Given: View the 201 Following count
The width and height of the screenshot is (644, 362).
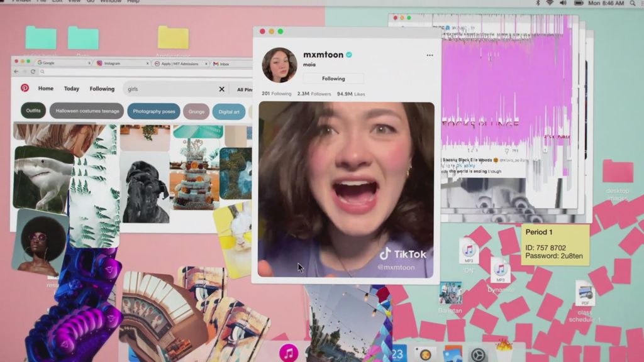Looking at the screenshot, I should (x=277, y=94).
